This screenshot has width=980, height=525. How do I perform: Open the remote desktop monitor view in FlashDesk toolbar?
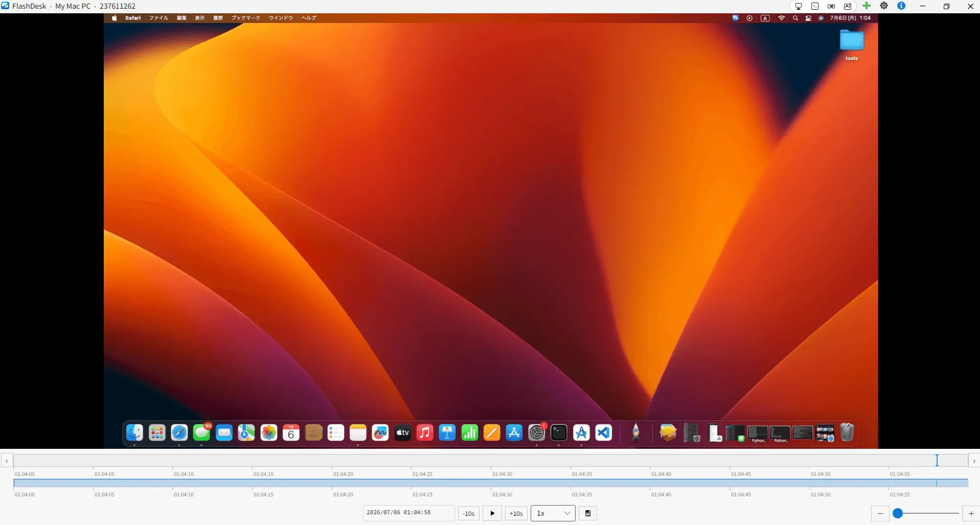(799, 6)
